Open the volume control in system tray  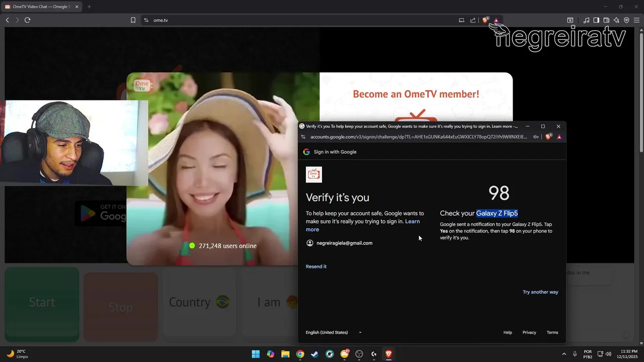[x=608, y=354]
